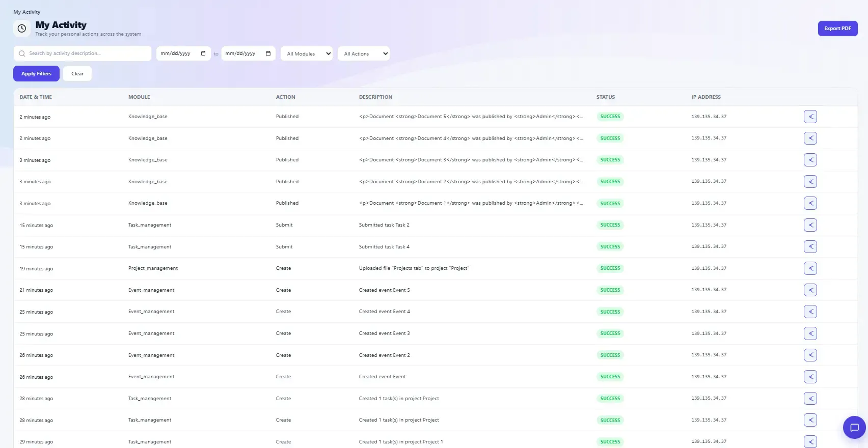Expand the All Actions dropdown
The width and height of the screenshot is (868, 448).
[x=364, y=53]
